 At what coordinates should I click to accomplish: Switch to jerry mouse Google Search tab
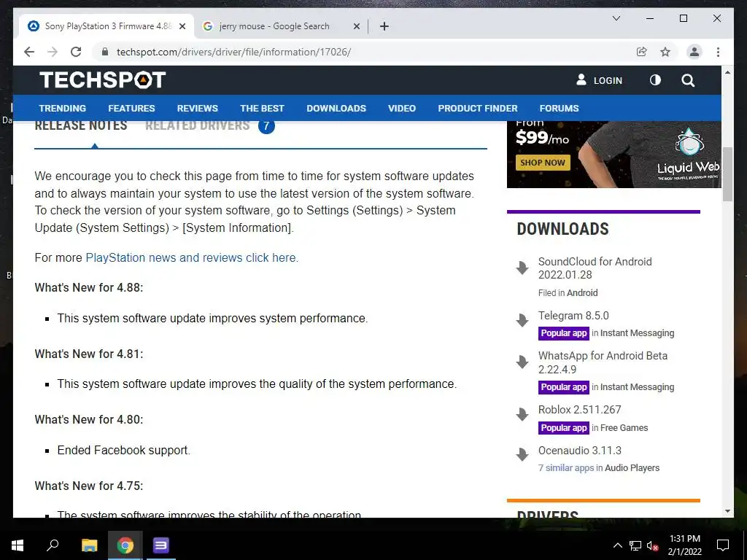point(274,26)
